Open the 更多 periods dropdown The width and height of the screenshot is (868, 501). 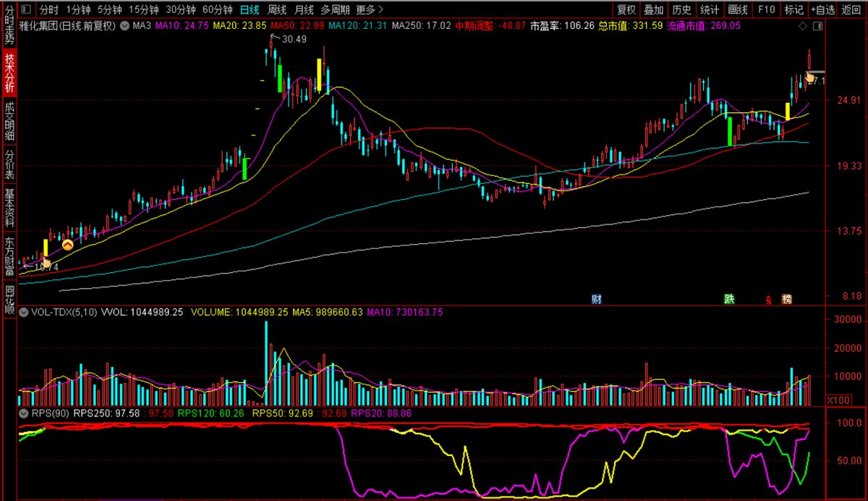(370, 9)
